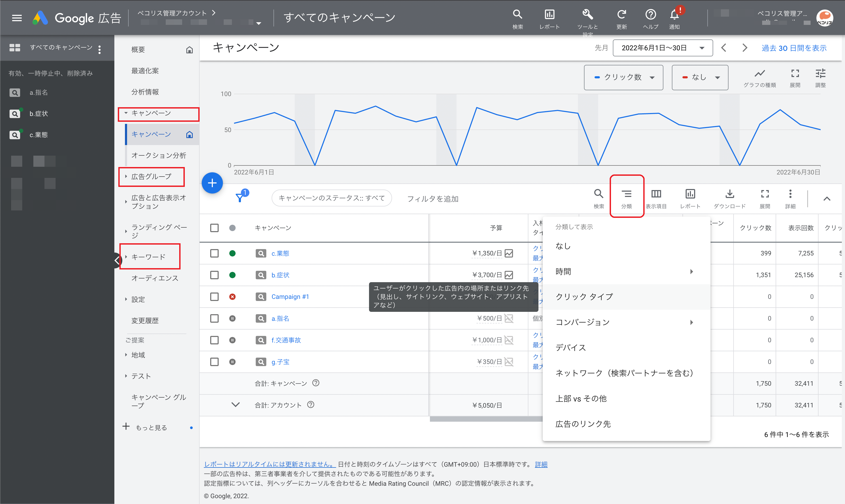845x504 pixels.
Task: Open the b.症状 campaign link
Action: tap(280, 275)
